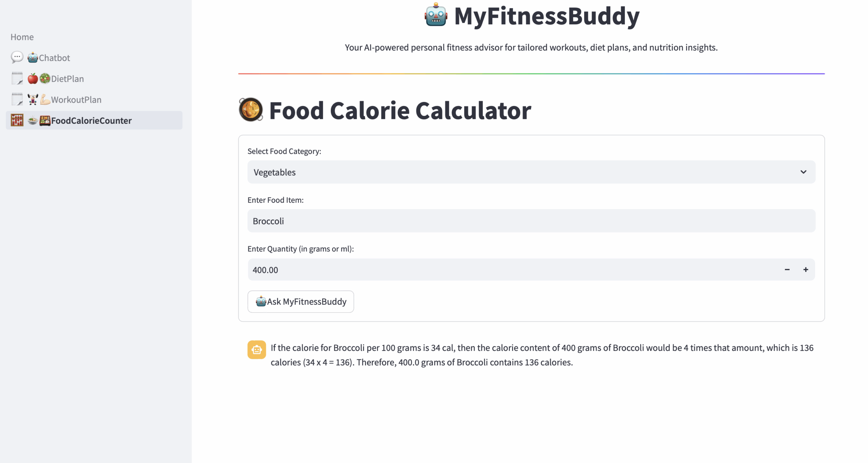Click the Ask MyFitnessBuddy button

[300, 301]
